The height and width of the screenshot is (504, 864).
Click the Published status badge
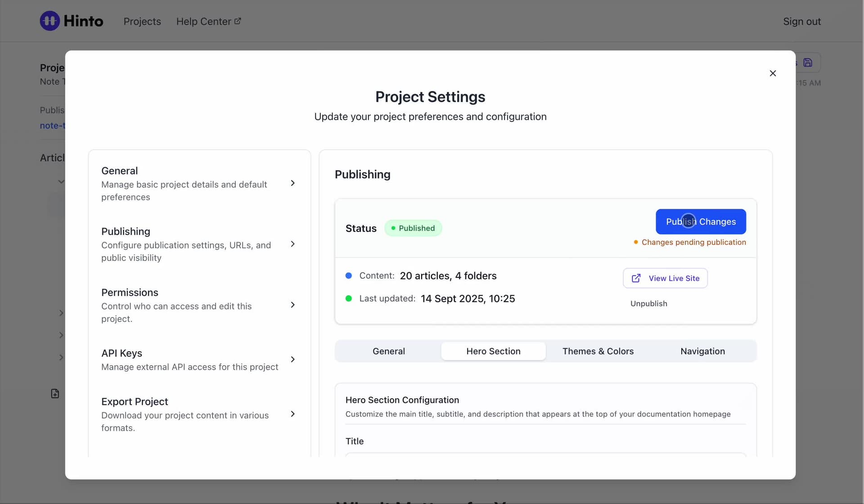point(413,228)
